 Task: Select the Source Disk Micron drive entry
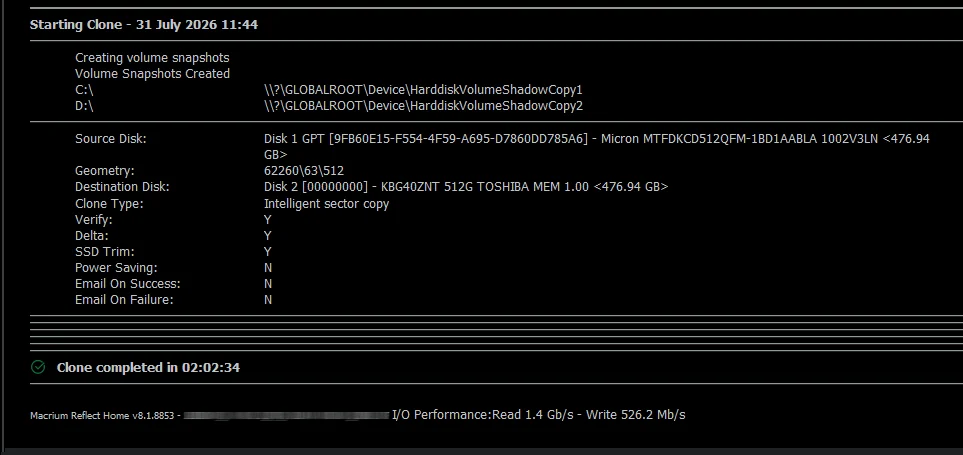click(x=596, y=147)
